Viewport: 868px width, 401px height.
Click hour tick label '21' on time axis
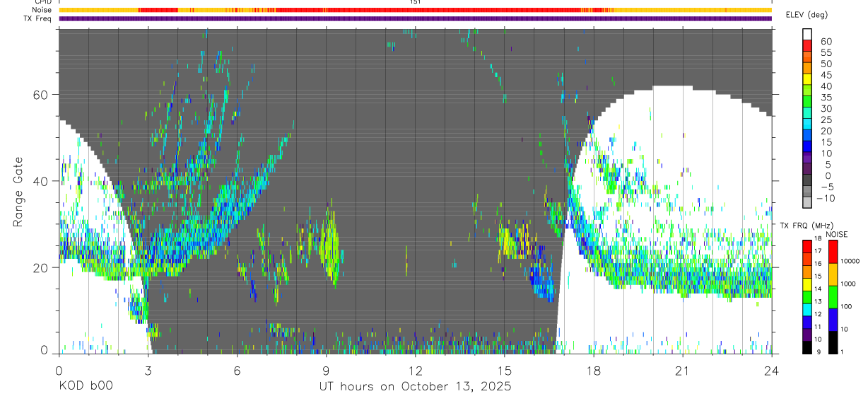click(x=683, y=371)
